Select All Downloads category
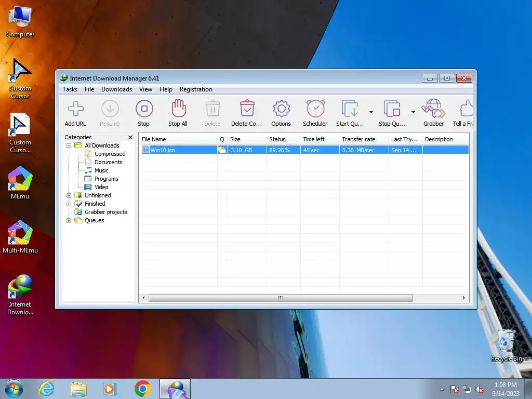The width and height of the screenshot is (532, 399). [x=102, y=145]
